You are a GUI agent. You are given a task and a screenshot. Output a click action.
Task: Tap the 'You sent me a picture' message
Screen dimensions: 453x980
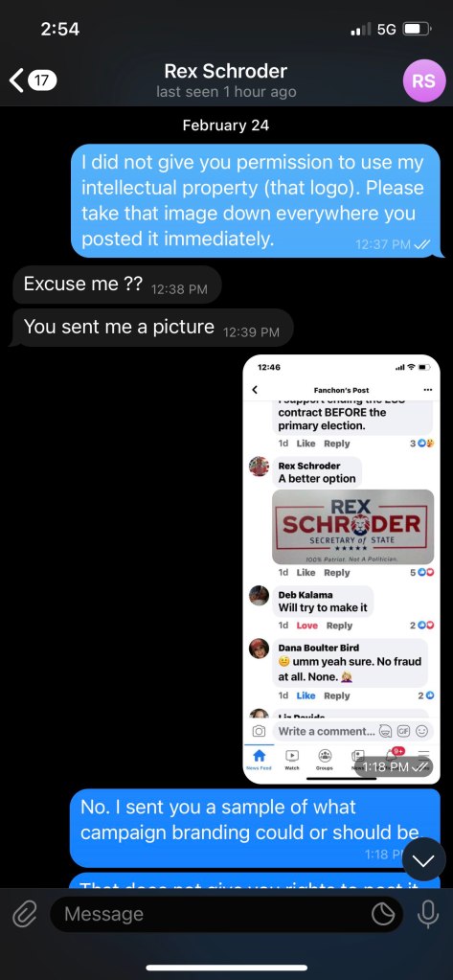(x=152, y=328)
